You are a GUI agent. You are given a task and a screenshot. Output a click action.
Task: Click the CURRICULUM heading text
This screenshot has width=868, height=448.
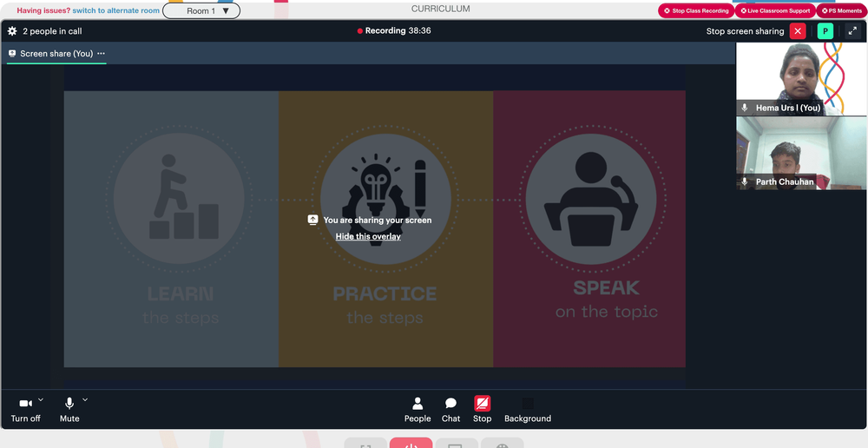[x=441, y=9]
